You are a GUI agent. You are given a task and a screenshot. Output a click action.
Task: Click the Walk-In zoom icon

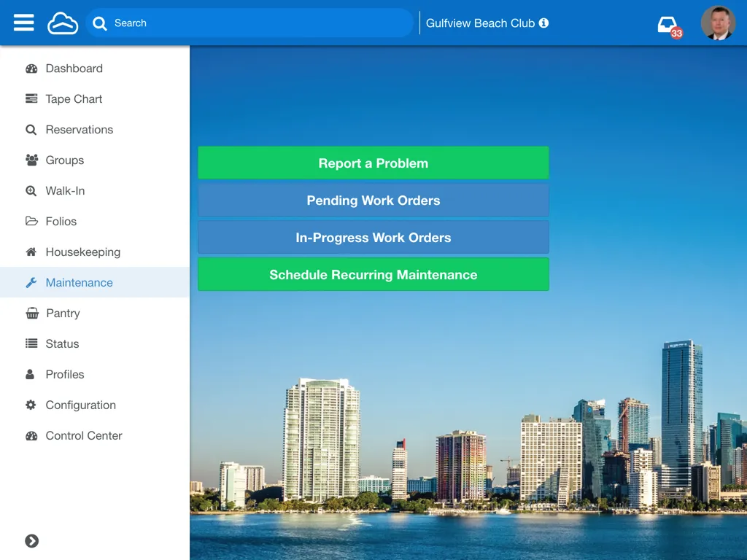[31, 191]
